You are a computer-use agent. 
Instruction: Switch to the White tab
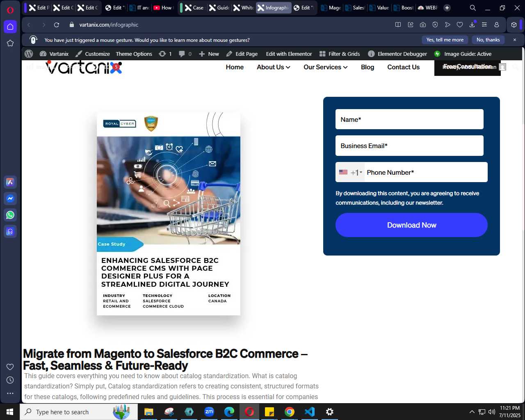tap(243, 8)
